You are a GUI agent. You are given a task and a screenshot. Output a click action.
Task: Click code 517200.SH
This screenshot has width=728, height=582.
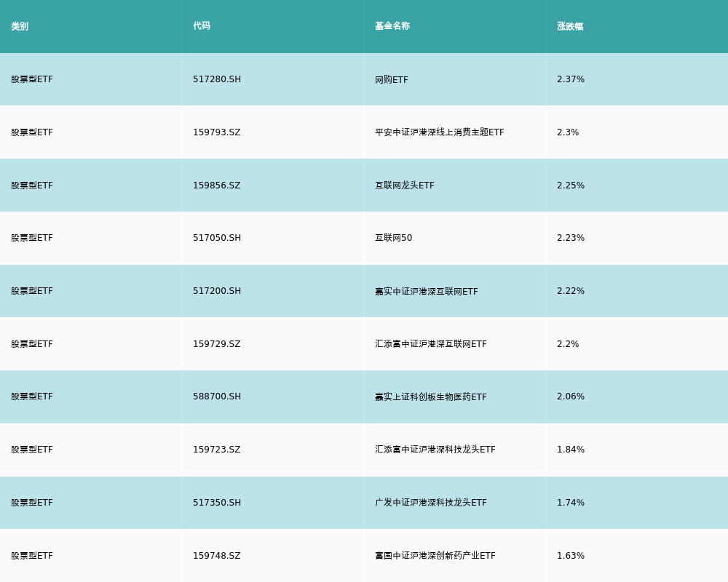coord(217,291)
